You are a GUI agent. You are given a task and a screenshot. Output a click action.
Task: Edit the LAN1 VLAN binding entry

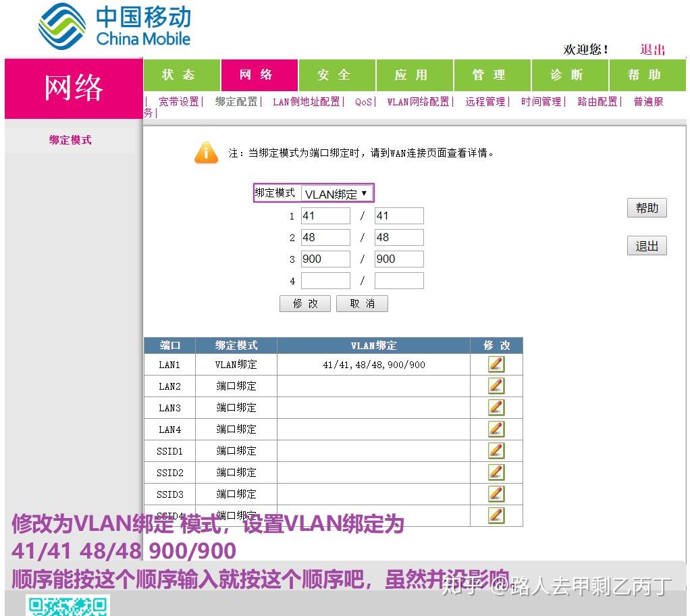tap(495, 364)
